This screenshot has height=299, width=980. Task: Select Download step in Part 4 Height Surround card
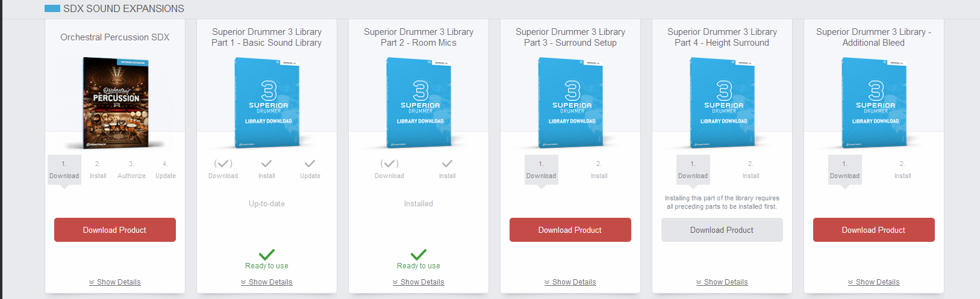(x=693, y=170)
